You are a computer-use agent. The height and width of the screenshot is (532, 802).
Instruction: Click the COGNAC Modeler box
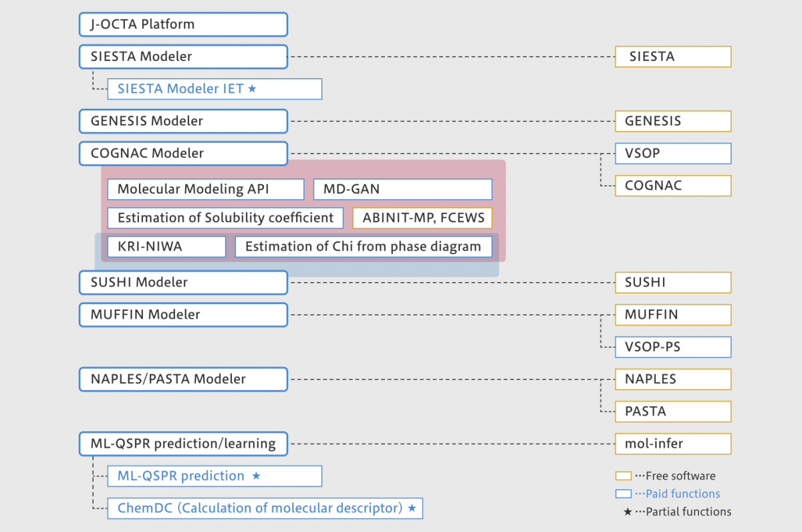point(183,153)
